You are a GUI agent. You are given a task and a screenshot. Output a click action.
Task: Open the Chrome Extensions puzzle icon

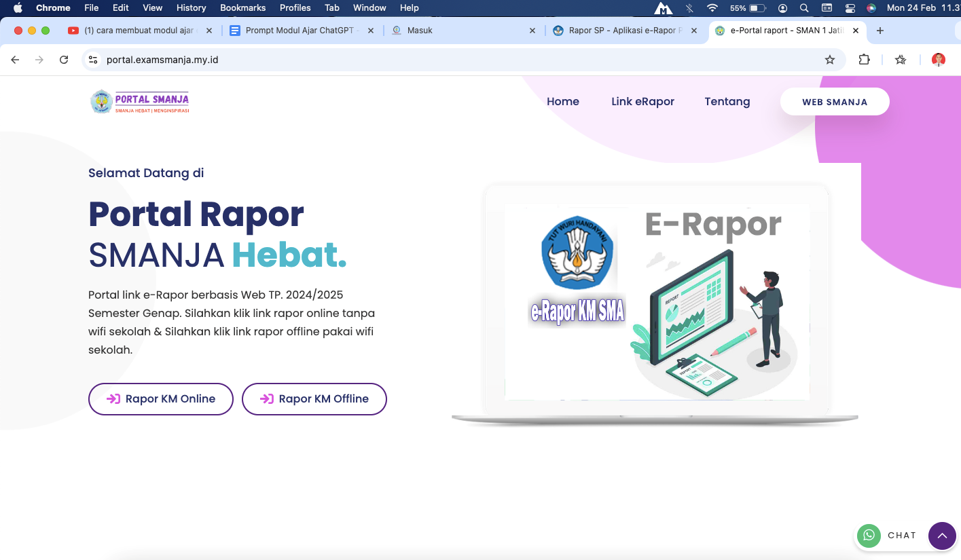click(x=865, y=60)
